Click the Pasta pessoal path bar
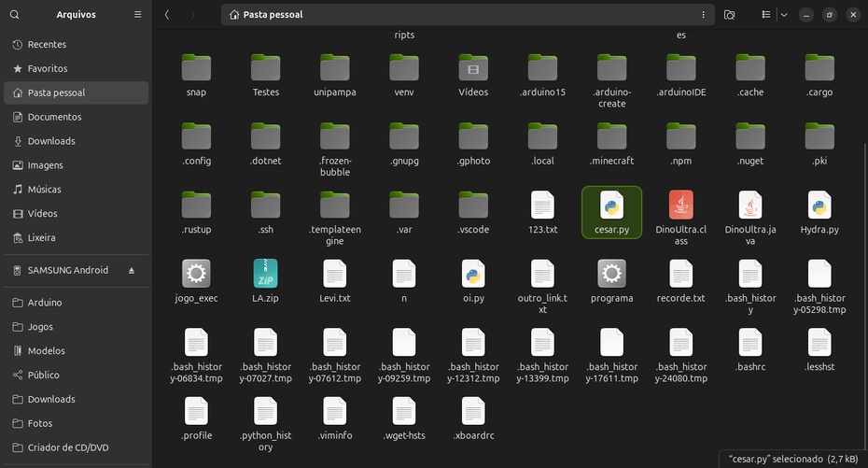Image resolution: width=868 pixels, height=468 pixels. coord(468,14)
